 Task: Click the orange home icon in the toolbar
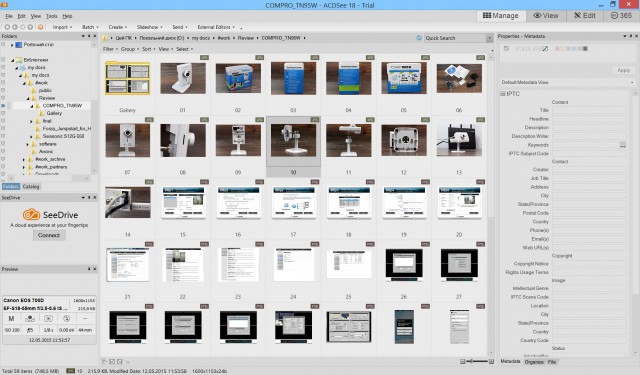click(40, 27)
